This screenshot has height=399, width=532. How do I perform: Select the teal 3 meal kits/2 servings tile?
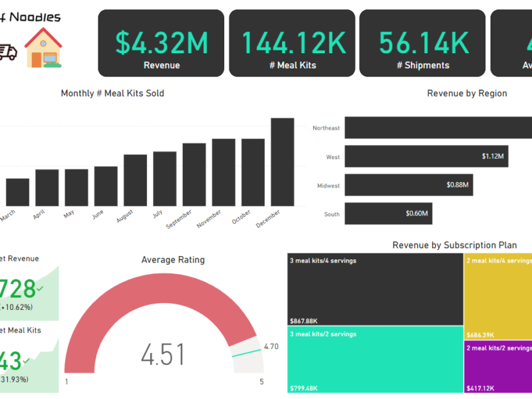pyautogui.click(x=375, y=359)
